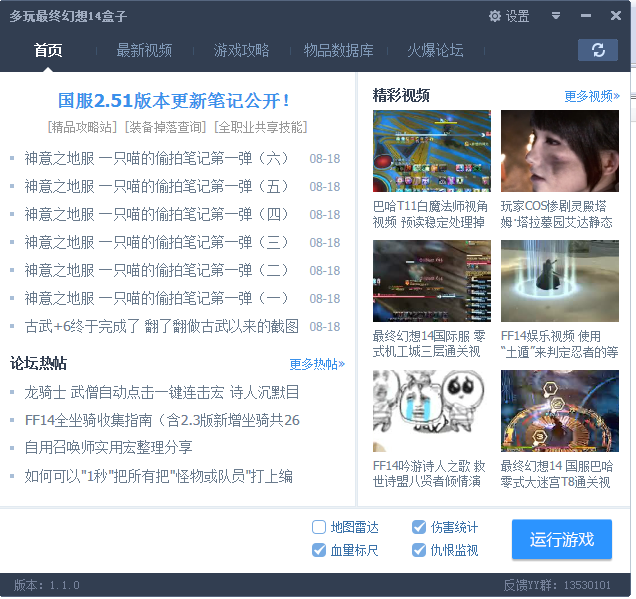The height and width of the screenshot is (599, 636).
Task: Minimize the 多玩最终幻想14盒子 window
Action: [586, 16]
